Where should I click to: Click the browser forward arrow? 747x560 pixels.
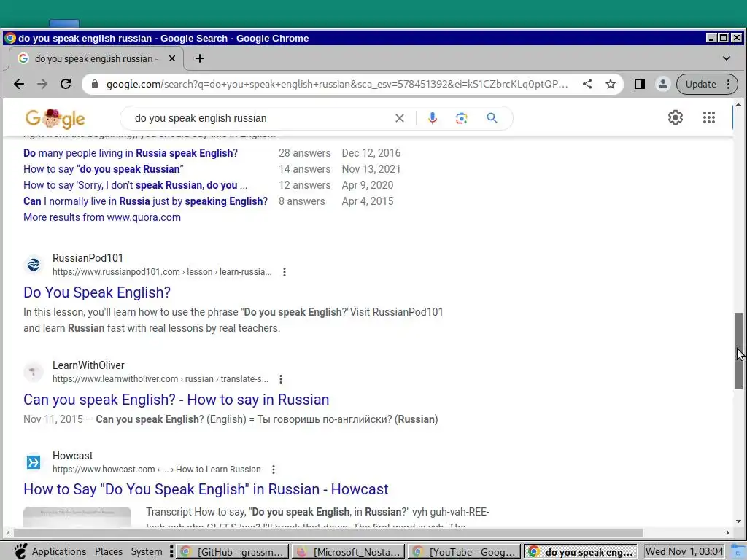[42, 85]
